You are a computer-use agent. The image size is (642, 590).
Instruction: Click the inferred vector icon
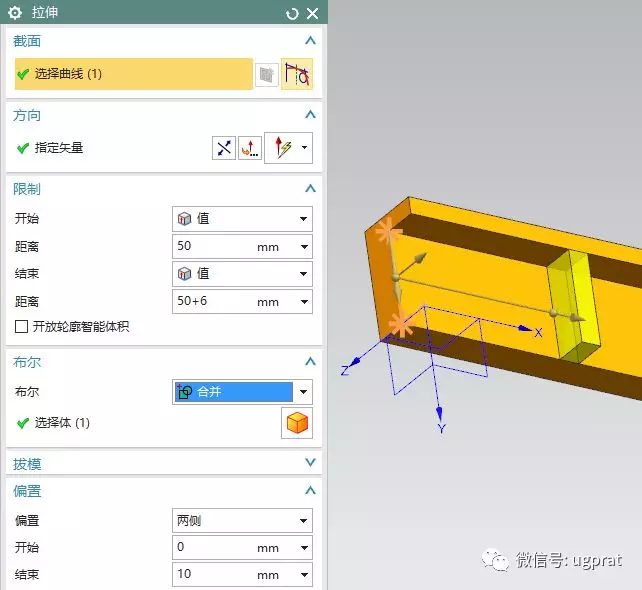283,148
